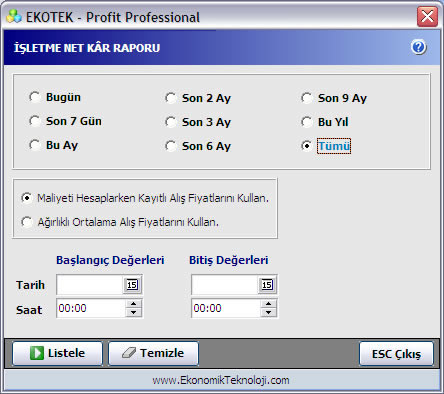Close the Profit Professional window
444x394 pixels.
(427, 16)
